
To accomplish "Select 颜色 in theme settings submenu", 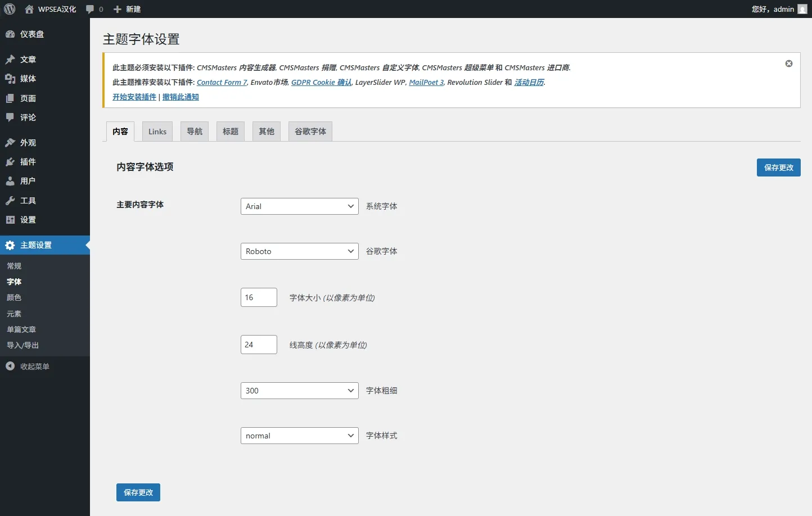I will click(14, 297).
